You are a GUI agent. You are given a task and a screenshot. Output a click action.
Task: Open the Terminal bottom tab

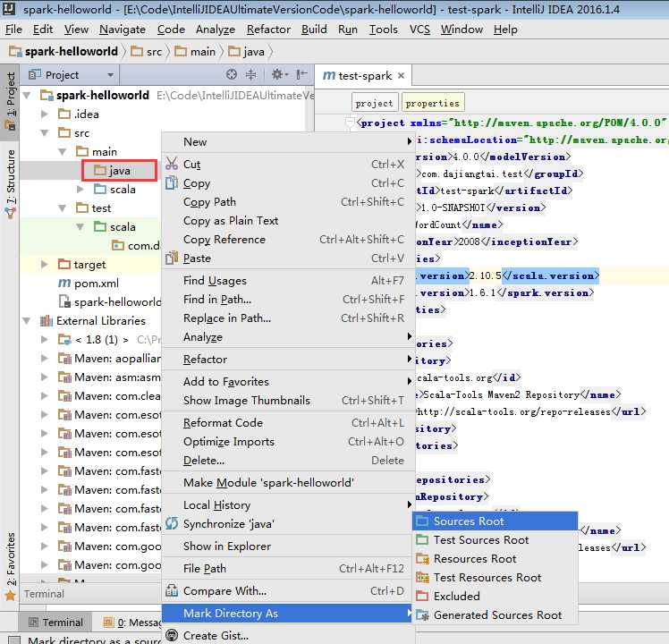click(x=55, y=623)
